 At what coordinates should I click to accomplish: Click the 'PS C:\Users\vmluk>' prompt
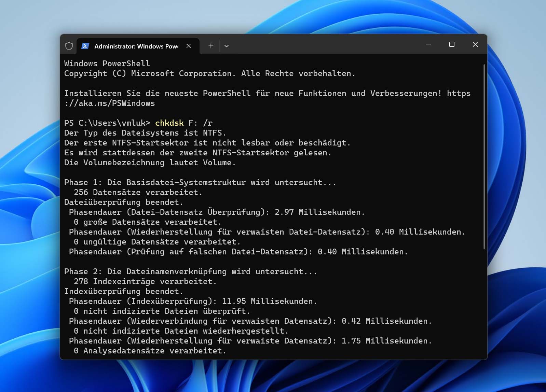click(x=107, y=123)
